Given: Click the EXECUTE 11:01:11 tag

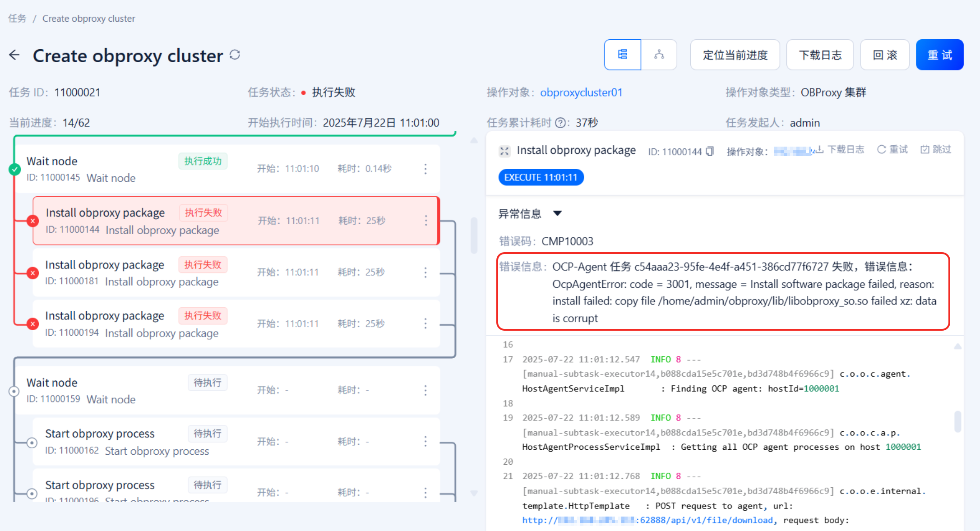Looking at the screenshot, I should 541,177.
